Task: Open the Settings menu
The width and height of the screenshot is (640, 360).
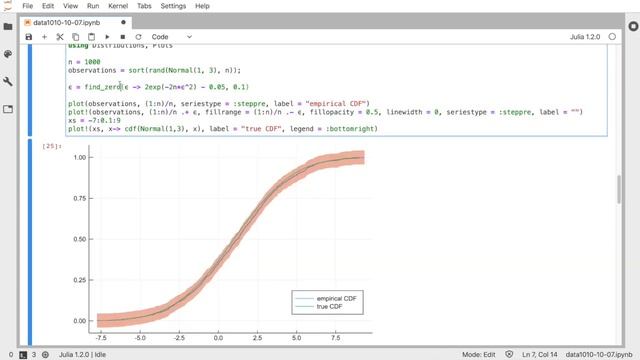Action: pos(173,6)
